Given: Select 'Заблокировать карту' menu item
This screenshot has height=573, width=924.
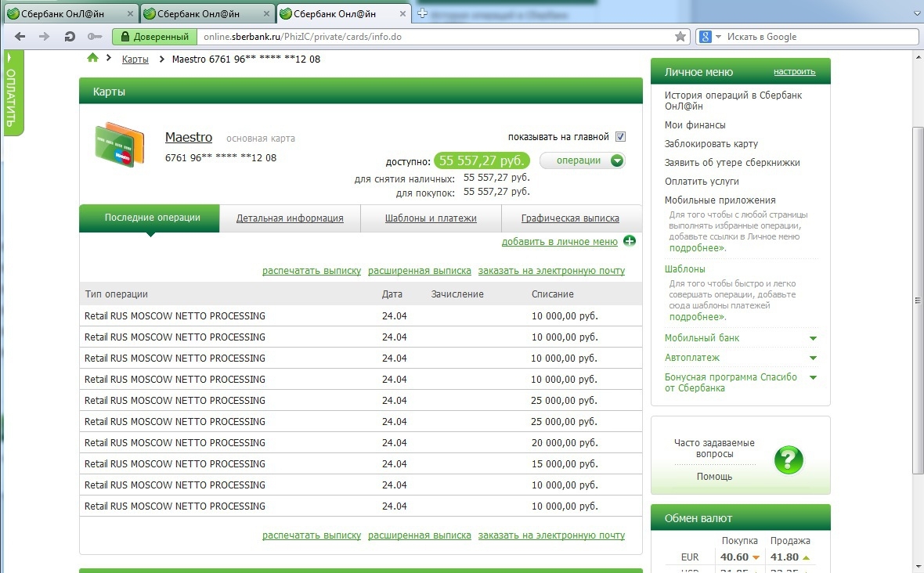Looking at the screenshot, I should pyautogui.click(x=711, y=144).
